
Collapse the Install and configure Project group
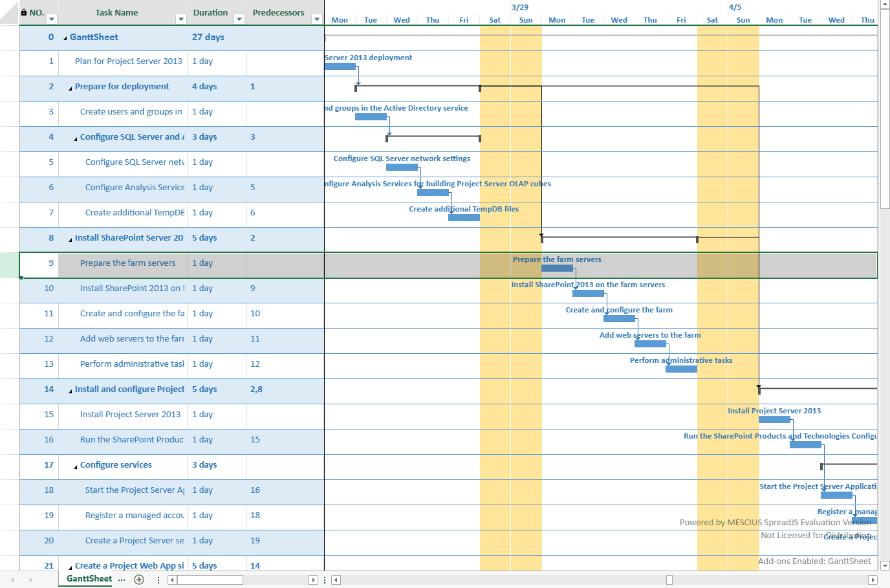pos(71,391)
